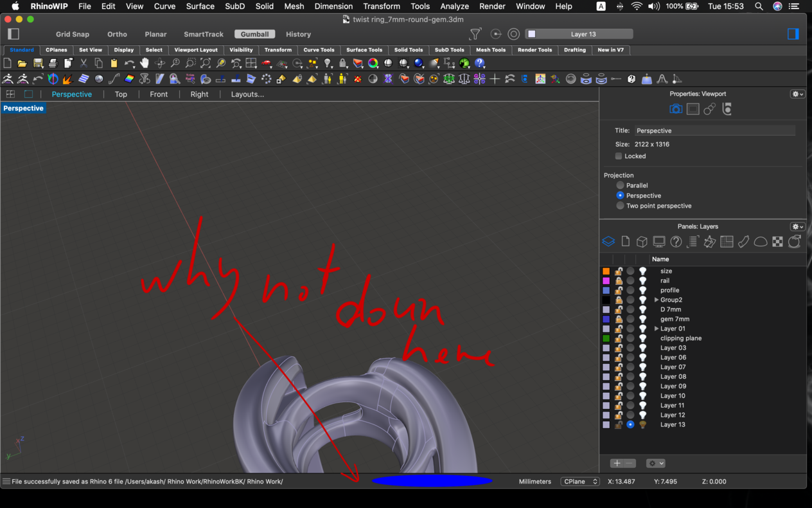Expand the Layer 01 sublayers
This screenshot has width=812, height=508.
657,329
